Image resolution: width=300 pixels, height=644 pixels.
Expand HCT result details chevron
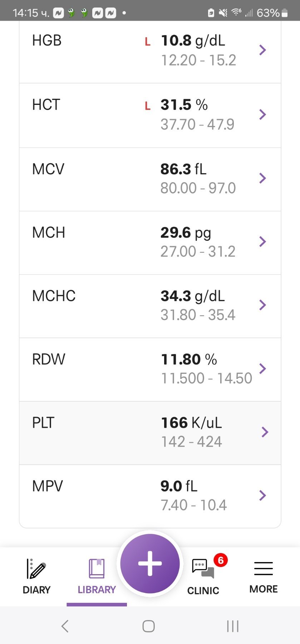click(x=263, y=115)
